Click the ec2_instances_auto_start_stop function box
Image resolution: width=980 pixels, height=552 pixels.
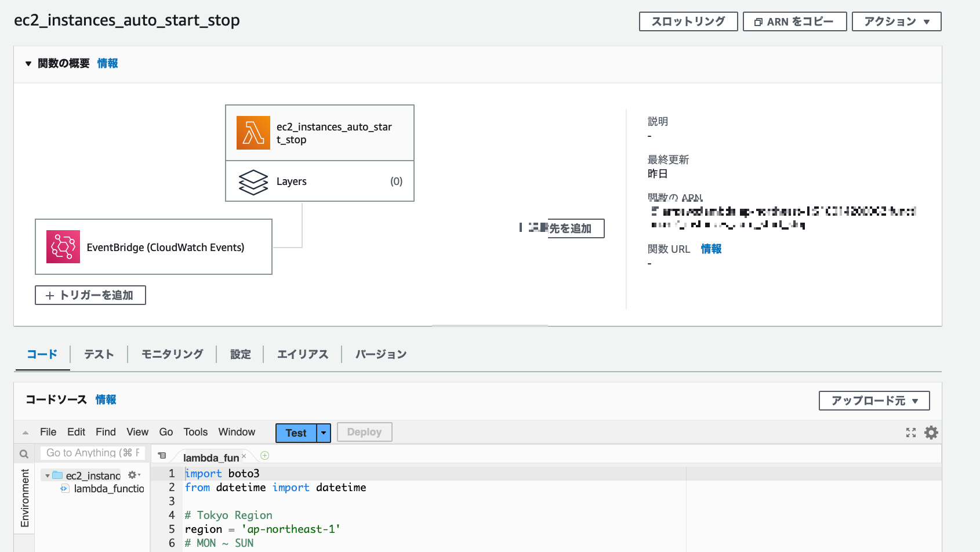coord(320,133)
